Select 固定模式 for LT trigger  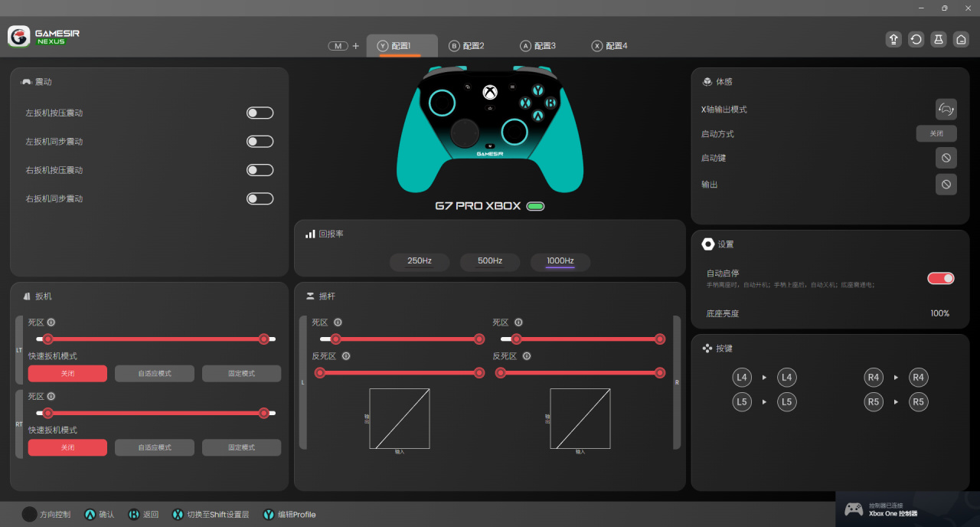click(x=241, y=374)
